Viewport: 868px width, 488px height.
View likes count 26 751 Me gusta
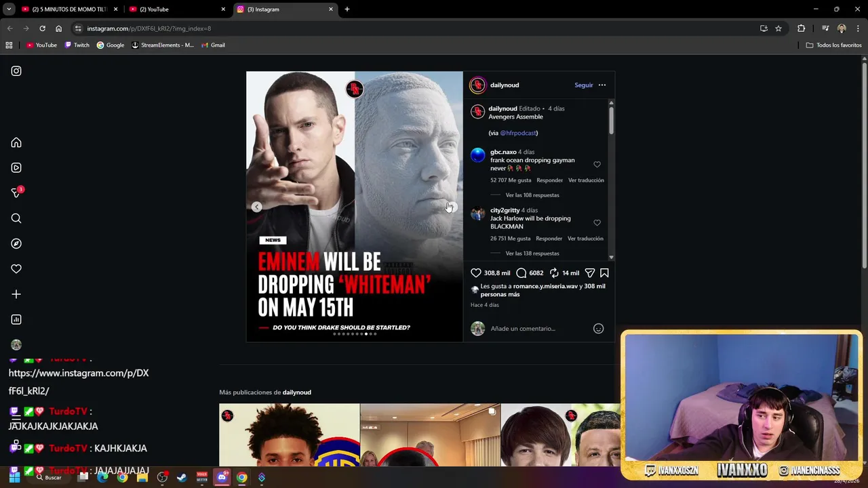point(510,239)
